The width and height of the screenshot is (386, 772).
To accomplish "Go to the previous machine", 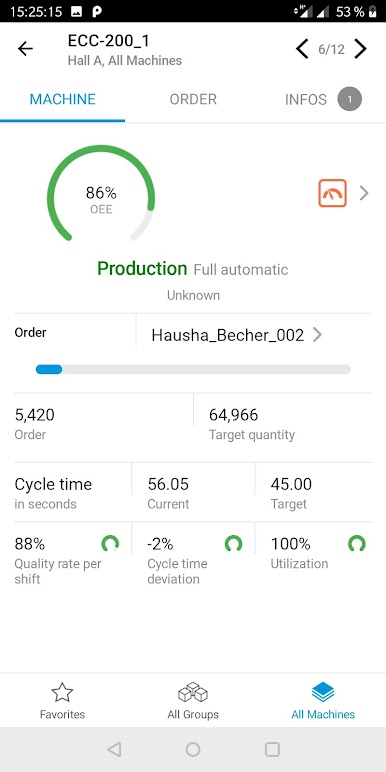I will click(302, 49).
